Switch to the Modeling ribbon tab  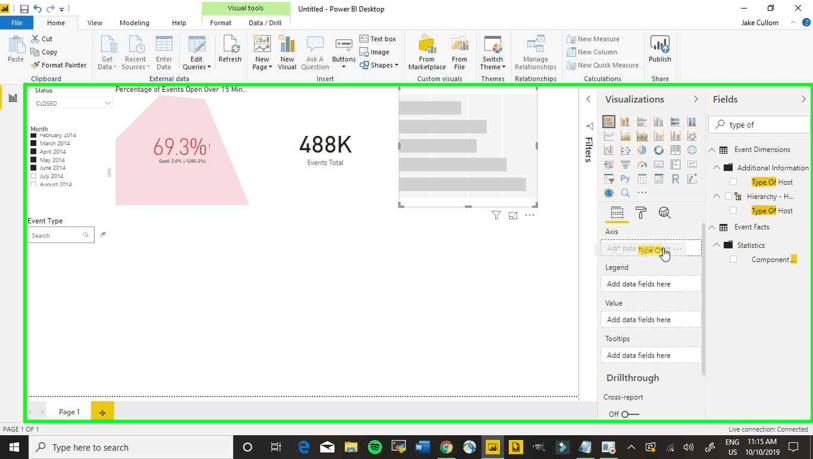134,23
